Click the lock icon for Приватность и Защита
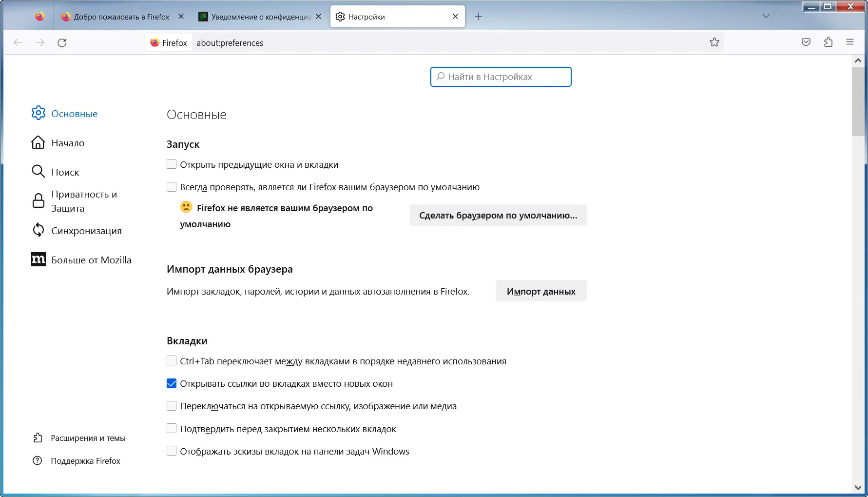The height and width of the screenshot is (497, 868). coord(39,201)
